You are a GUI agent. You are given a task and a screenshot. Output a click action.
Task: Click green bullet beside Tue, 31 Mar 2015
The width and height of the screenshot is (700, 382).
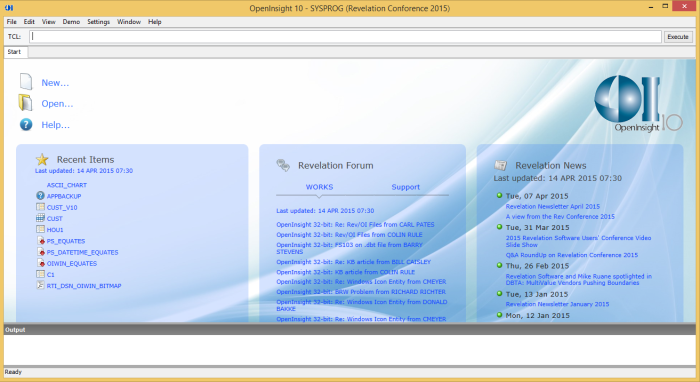499,227
